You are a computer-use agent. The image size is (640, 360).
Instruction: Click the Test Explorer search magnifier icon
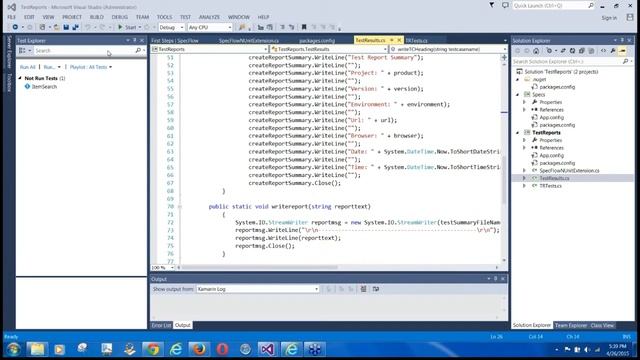tap(138, 50)
